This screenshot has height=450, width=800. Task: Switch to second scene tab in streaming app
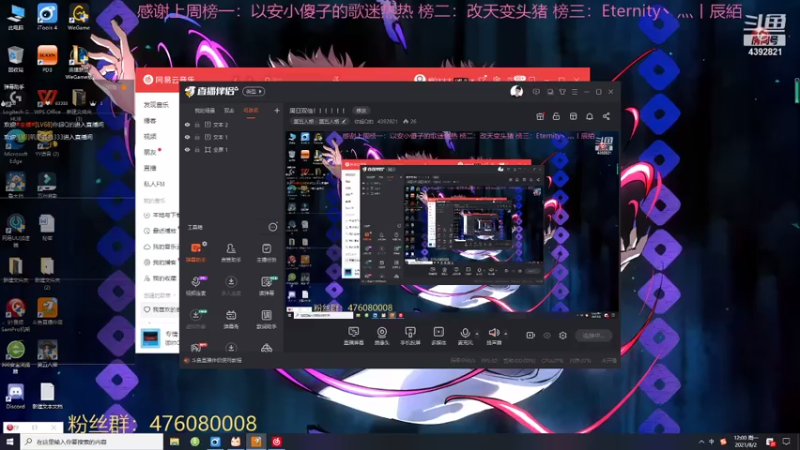(229, 110)
